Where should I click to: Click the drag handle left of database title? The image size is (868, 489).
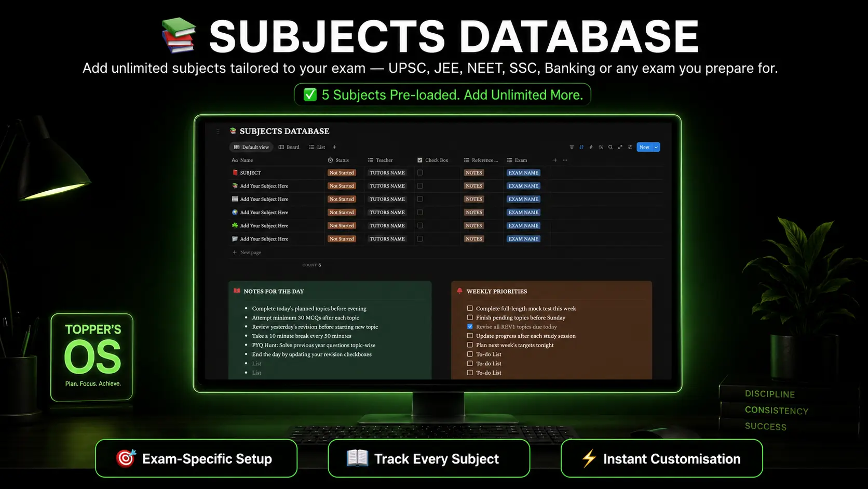218,131
